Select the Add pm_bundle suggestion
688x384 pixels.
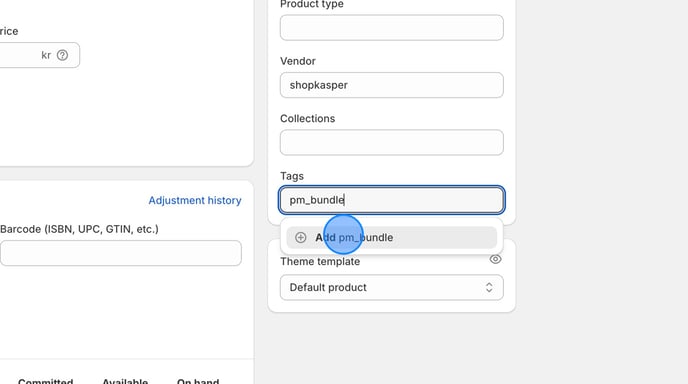(x=391, y=237)
